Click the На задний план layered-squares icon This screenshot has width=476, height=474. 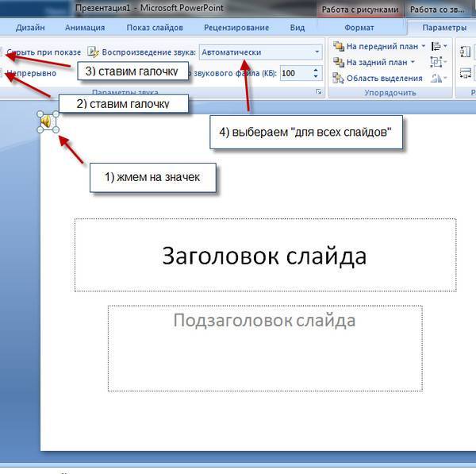(x=339, y=62)
